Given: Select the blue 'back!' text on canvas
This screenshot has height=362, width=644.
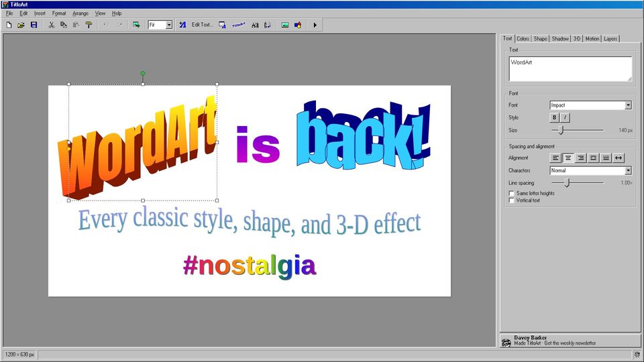Looking at the screenshot, I should pos(364,135).
